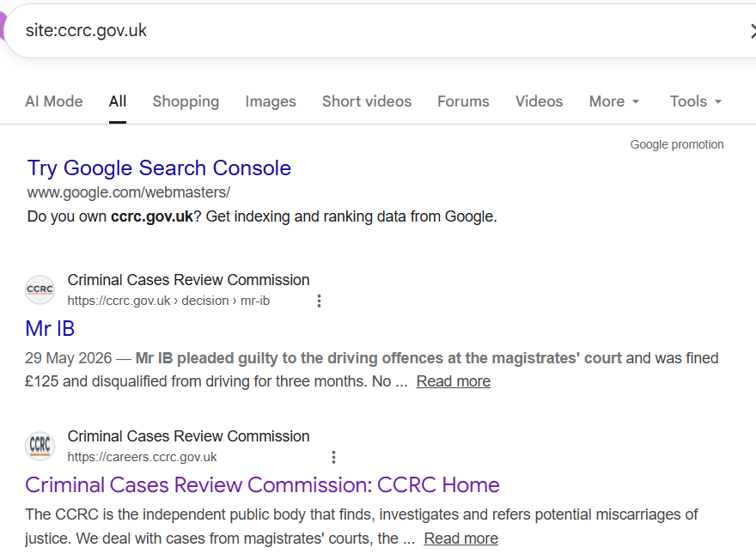Switch to the Forums tab
756x560 pixels.
463,101
